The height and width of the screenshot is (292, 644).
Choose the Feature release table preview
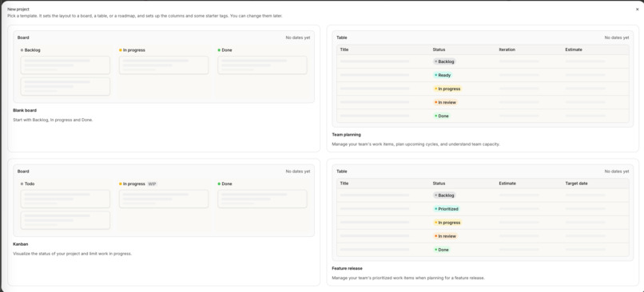coord(483,212)
